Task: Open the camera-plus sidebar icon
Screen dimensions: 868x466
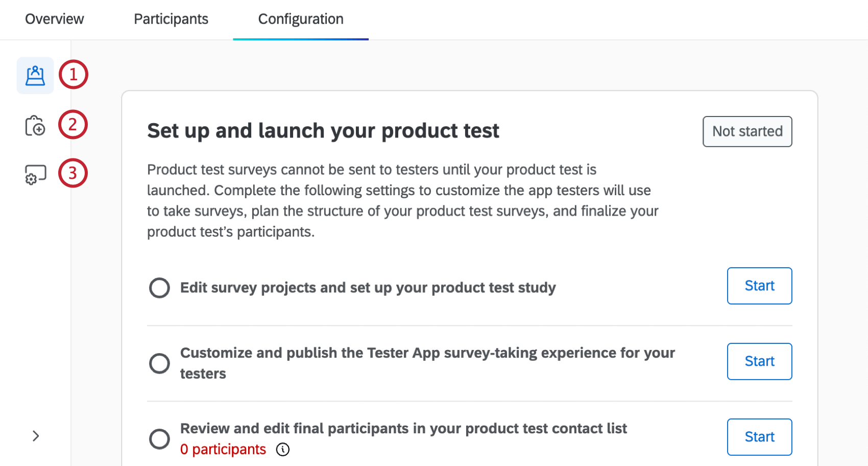Action: [35, 126]
